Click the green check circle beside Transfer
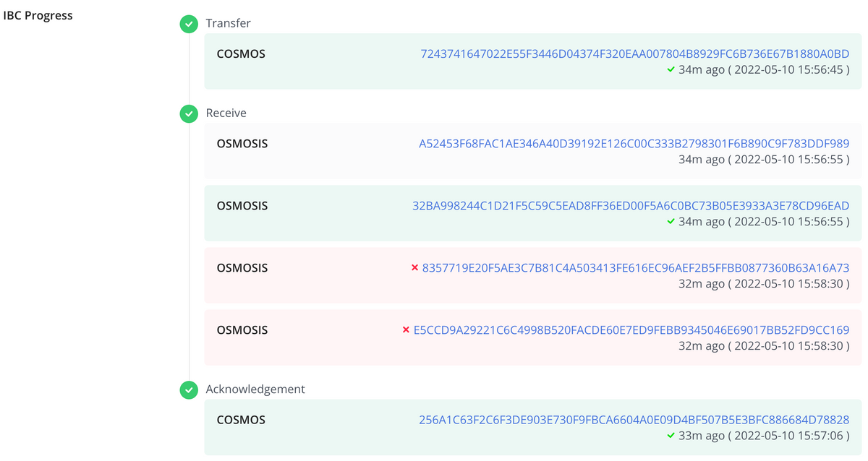This screenshot has width=868, height=461. 189,24
